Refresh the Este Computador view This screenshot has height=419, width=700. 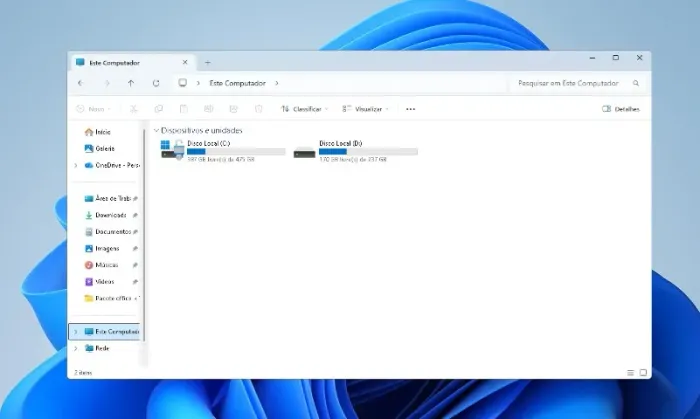pos(156,83)
